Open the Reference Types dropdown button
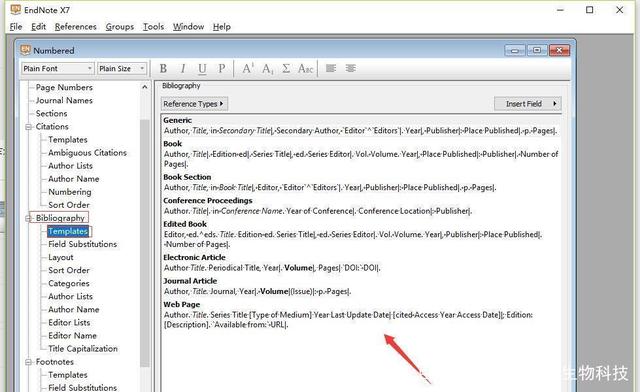Viewport: 640px width, 392px height. (x=194, y=104)
